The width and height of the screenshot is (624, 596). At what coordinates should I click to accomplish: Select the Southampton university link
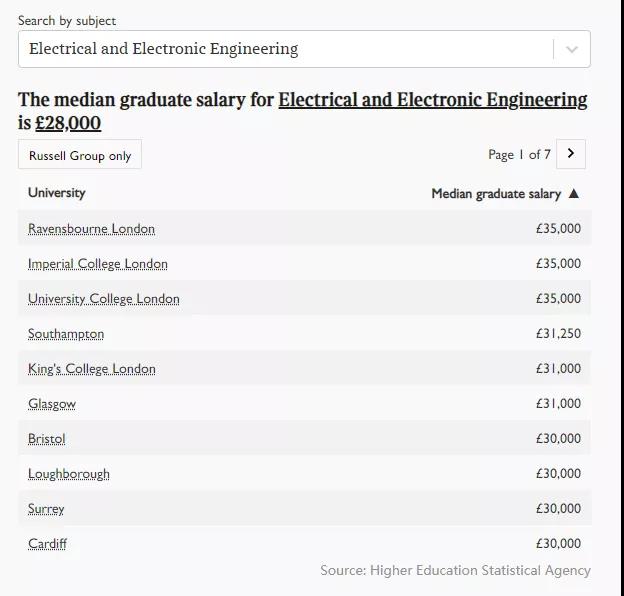[x=66, y=334]
